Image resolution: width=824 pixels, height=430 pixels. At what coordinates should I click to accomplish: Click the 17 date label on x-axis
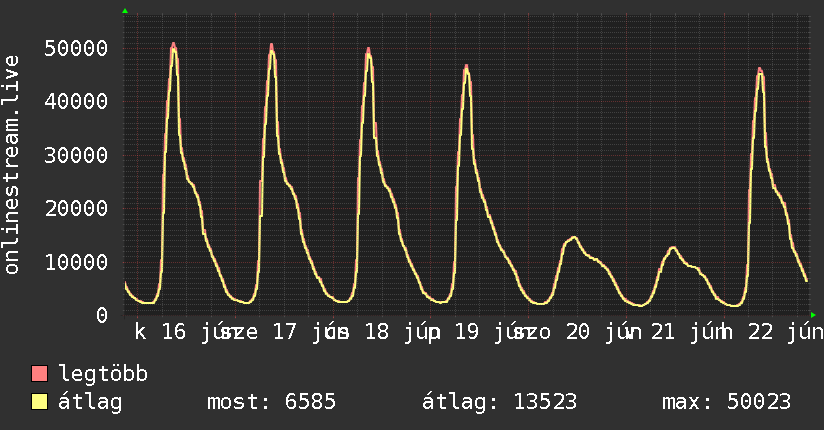[284, 332]
